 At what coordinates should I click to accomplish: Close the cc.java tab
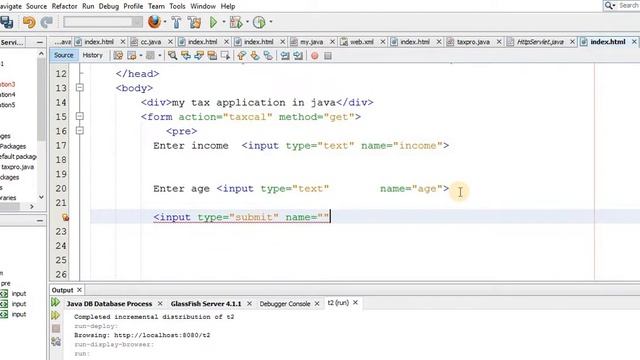170,42
